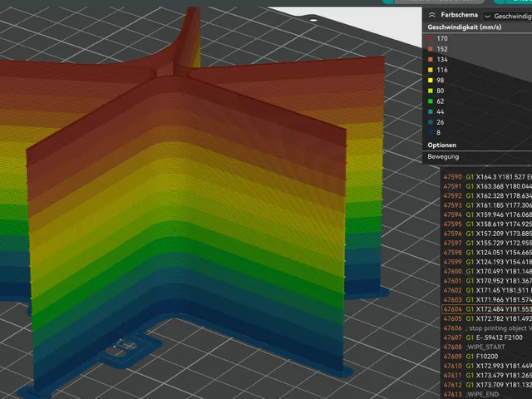532x399 pixels.
Task: Select G-code line 47612
Action: coord(487,385)
